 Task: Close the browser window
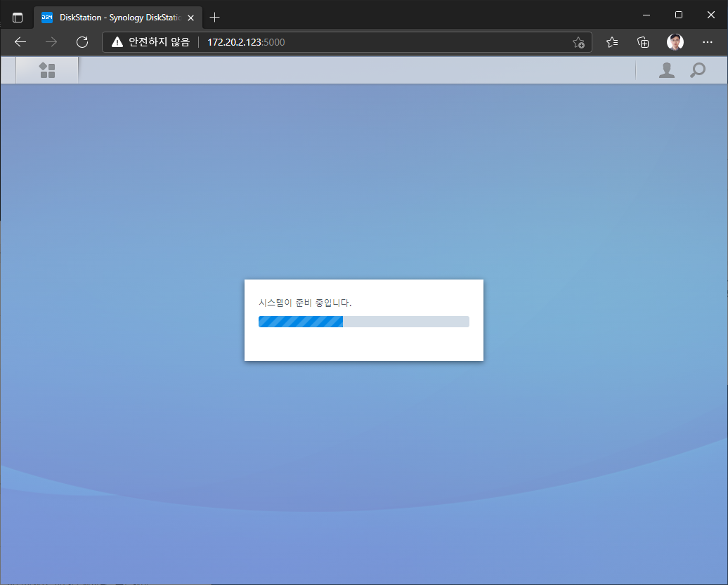tap(711, 15)
